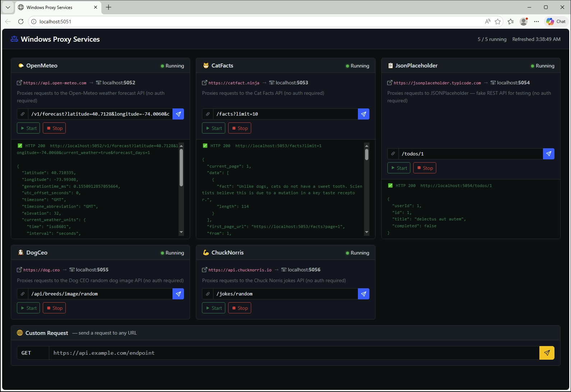Open browser Settings and more menu
Viewport: 571px width, 392px height.
tap(537, 22)
